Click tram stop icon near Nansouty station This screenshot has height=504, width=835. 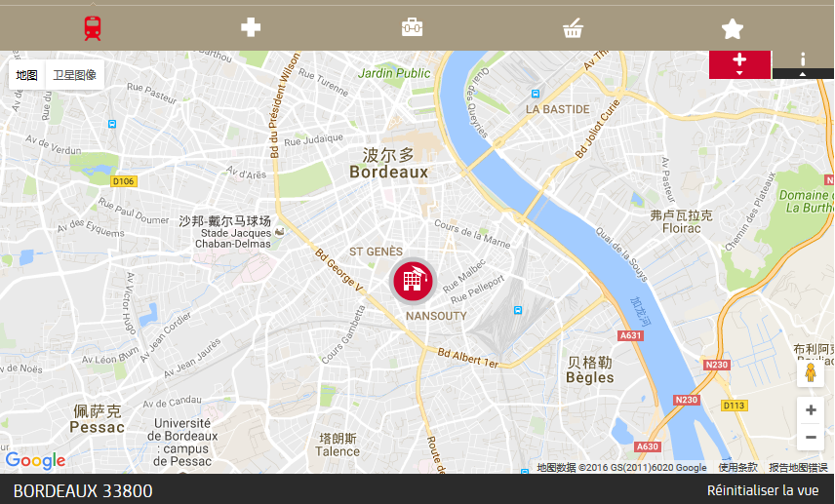(518, 310)
